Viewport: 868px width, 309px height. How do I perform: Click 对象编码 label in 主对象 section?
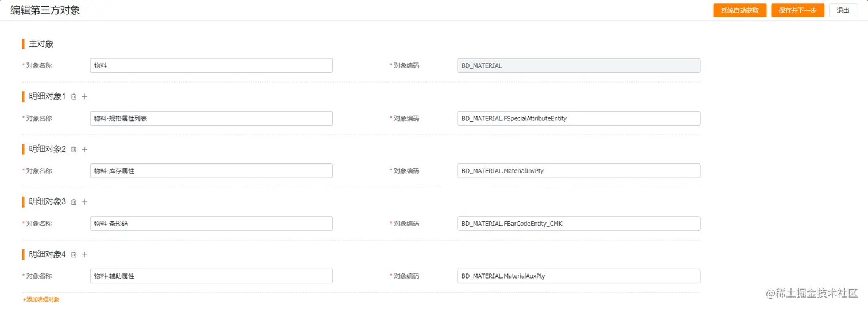pos(406,66)
